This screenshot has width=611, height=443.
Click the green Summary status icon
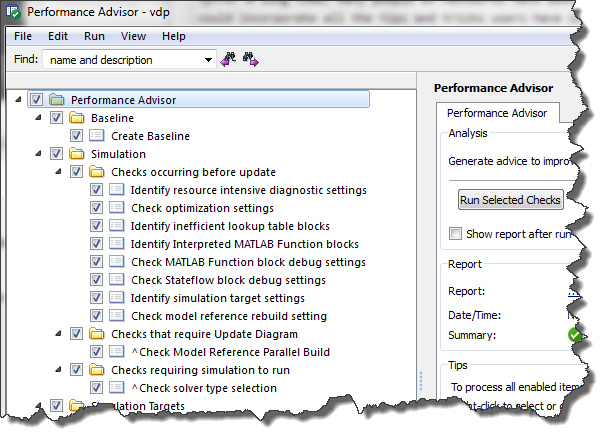point(575,334)
